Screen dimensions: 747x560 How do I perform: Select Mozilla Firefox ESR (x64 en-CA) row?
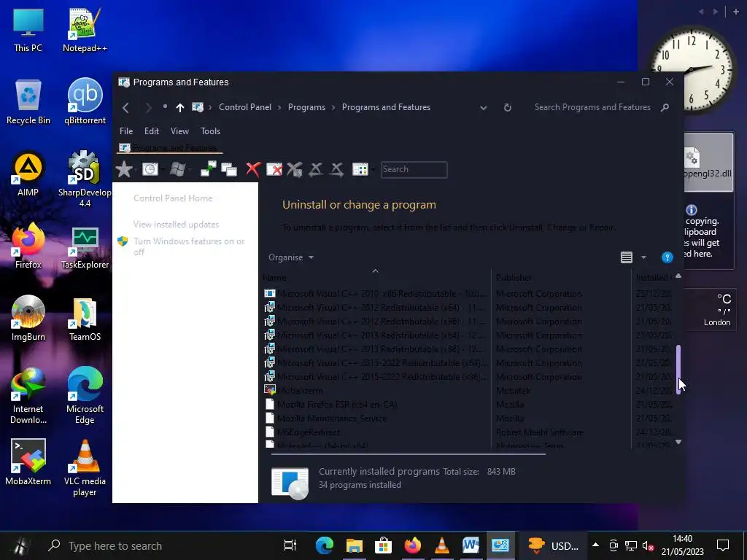click(x=468, y=404)
